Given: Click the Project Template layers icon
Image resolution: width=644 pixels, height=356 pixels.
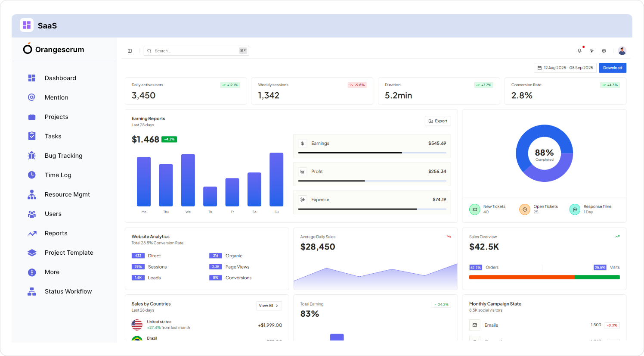Looking at the screenshot, I should click(x=32, y=253).
